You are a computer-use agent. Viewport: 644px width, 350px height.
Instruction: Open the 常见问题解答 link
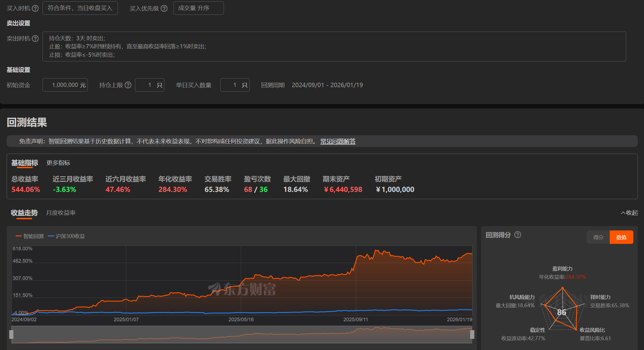tap(338, 141)
